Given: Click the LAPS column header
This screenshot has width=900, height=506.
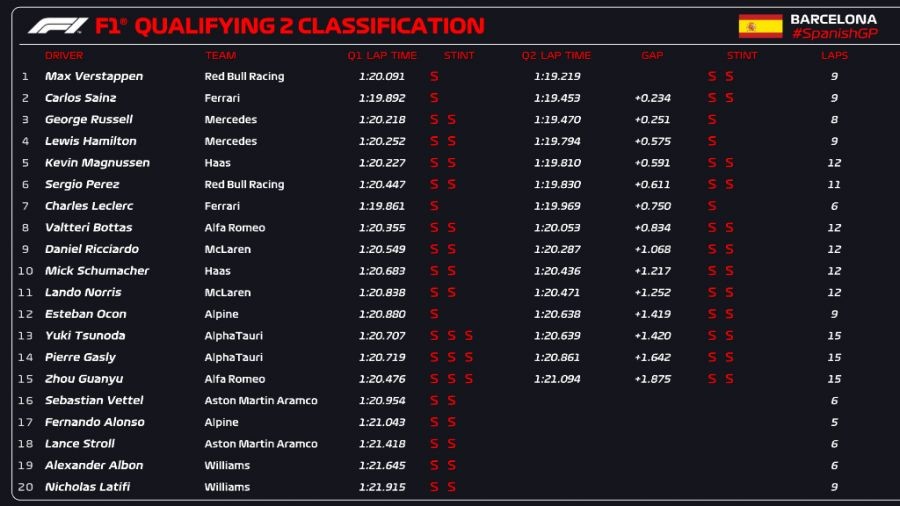Looking at the screenshot, I should point(834,55).
